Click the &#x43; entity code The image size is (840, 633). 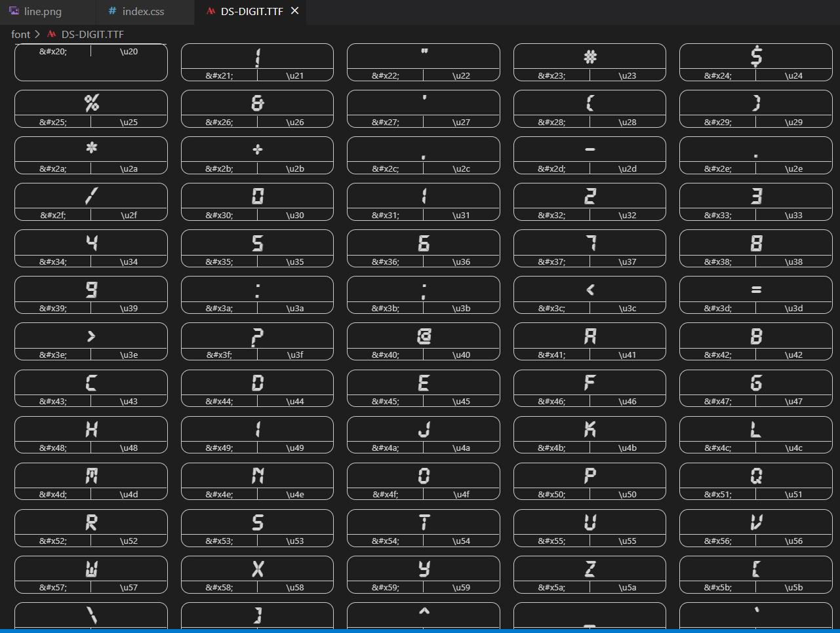(x=53, y=401)
